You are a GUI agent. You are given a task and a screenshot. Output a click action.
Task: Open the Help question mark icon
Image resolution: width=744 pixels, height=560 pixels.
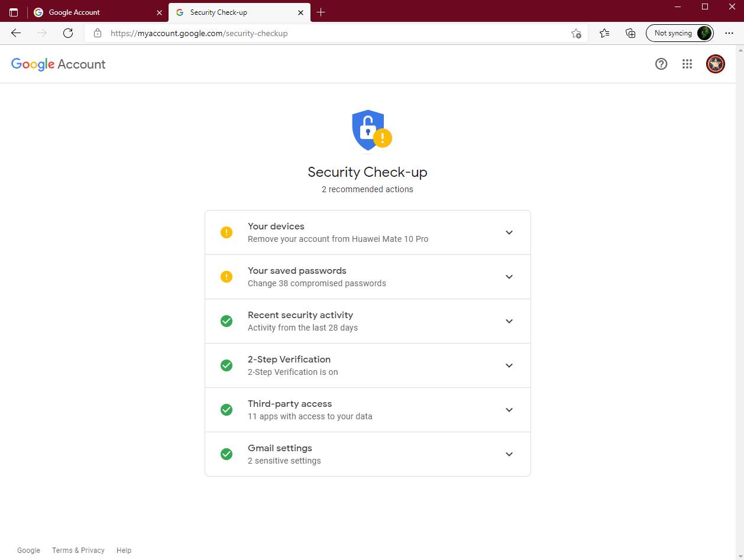coord(661,64)
